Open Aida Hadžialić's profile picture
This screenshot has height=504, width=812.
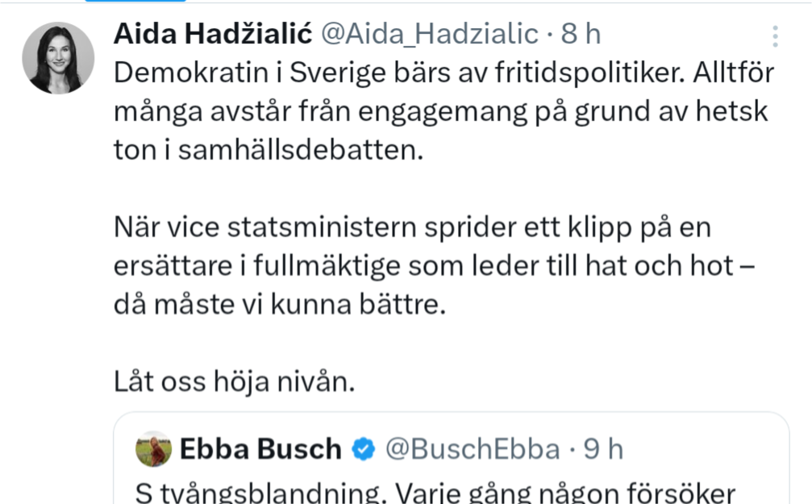58,58
